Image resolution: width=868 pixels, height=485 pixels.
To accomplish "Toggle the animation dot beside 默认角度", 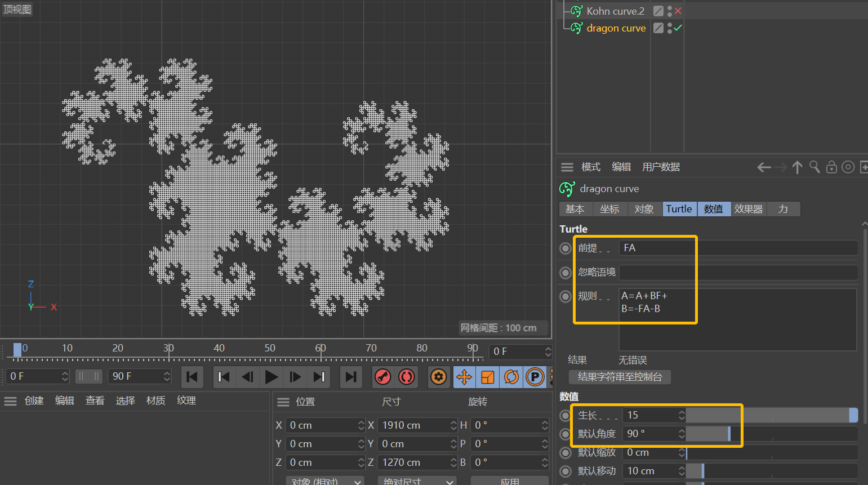I will click(566, 434).
